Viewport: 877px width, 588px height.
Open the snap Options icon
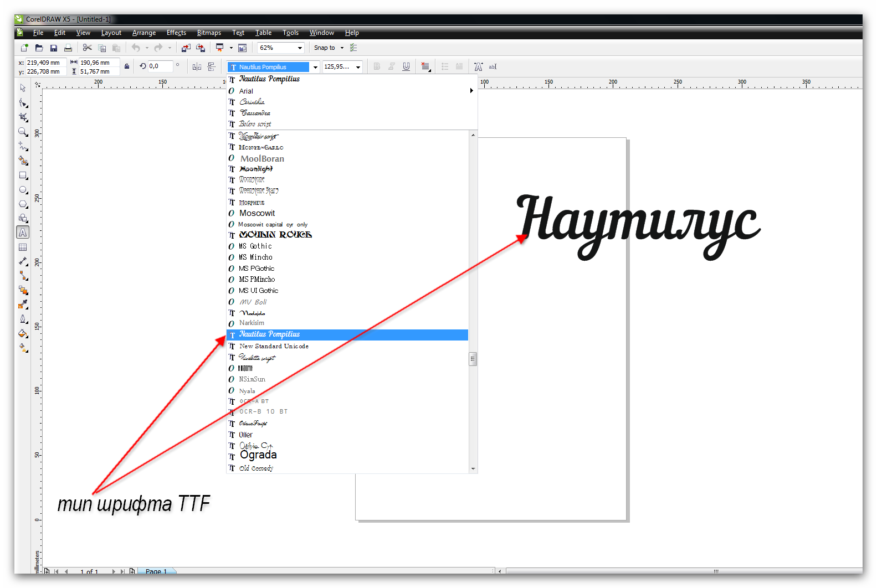353,48
